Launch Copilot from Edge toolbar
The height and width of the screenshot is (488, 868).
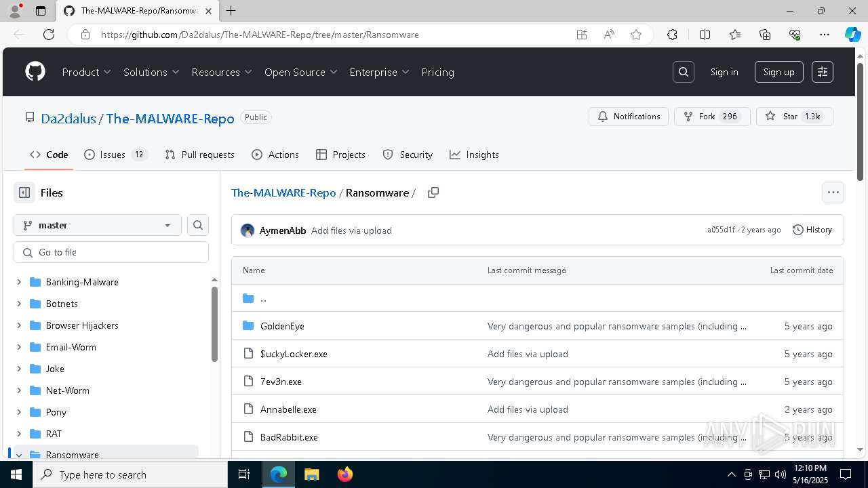pyautogui.click(x=852, y=35)
